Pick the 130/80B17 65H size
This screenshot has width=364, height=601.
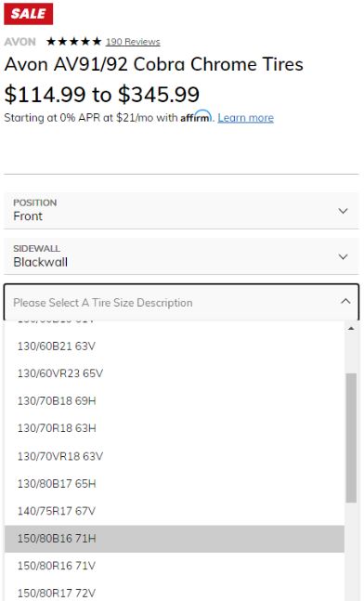(175, 484)
